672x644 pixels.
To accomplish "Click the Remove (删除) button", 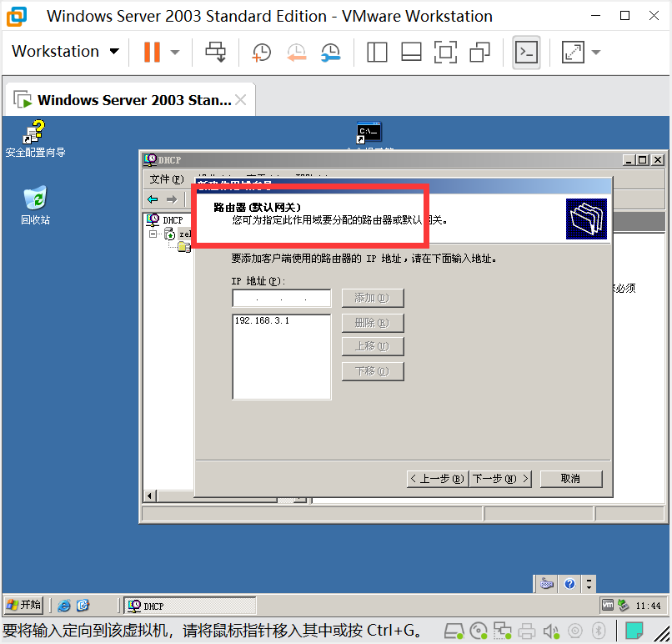I will pyautogui.click(x=373, y=323).
